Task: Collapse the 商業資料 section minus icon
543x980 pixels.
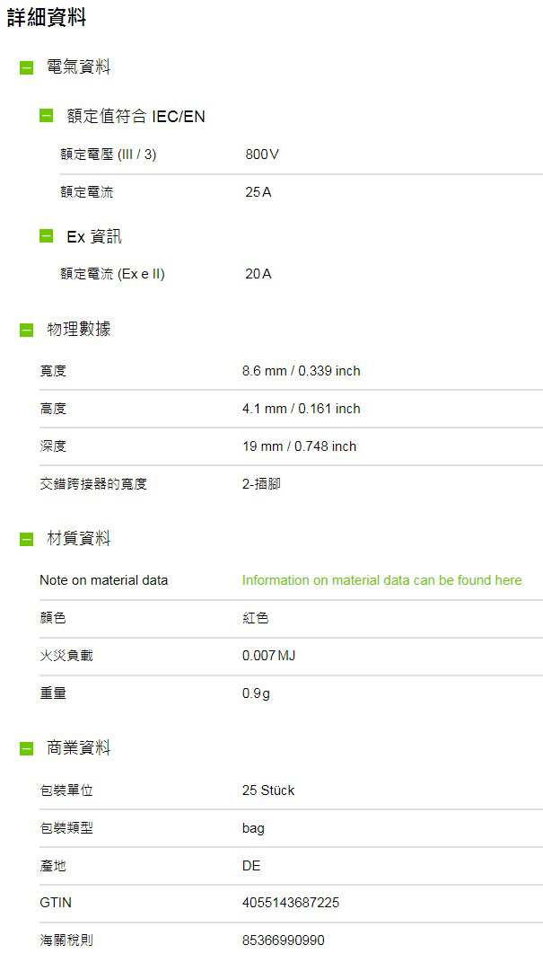Action: [x=27, y=748]
